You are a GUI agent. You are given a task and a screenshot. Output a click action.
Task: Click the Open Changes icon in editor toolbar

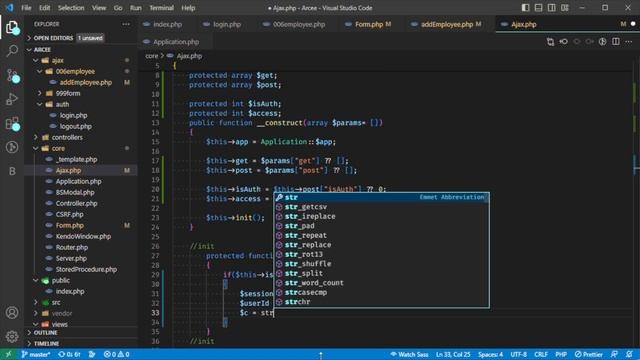click(550, 42)
